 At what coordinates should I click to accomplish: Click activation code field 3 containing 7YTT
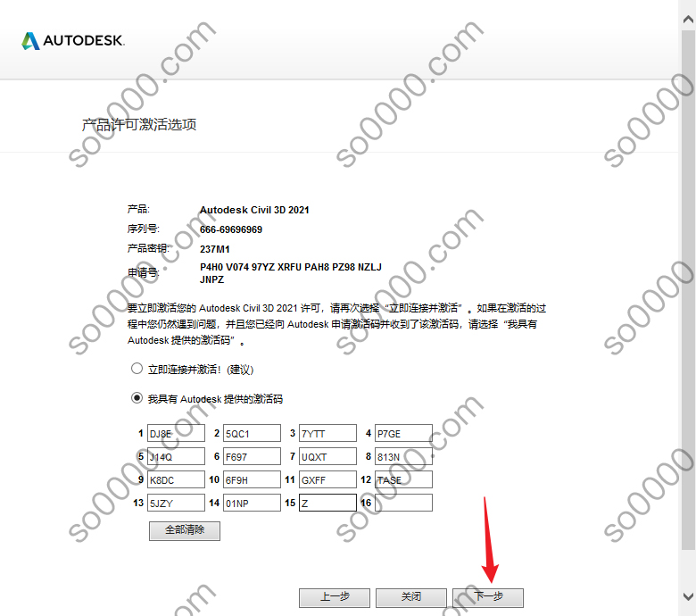point(328,433)
